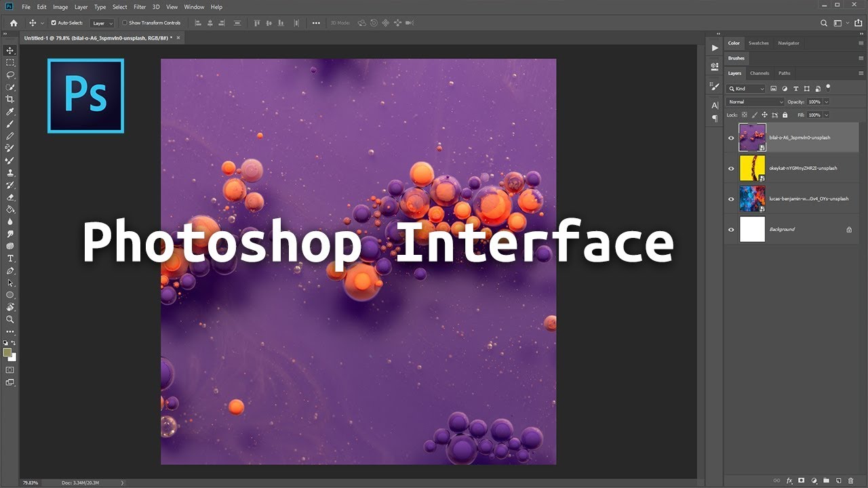
Task: Open the Fill slider arrow
Action: tap(825, 115)
